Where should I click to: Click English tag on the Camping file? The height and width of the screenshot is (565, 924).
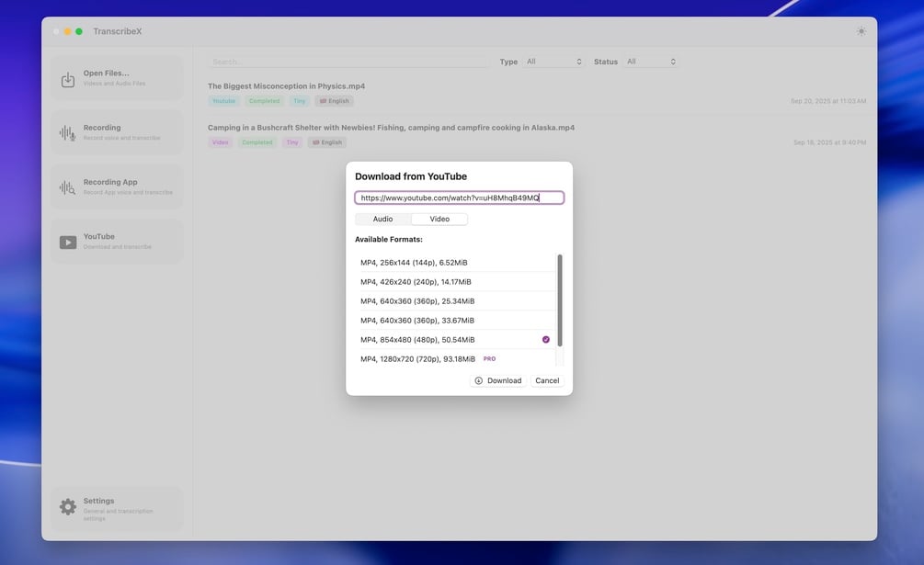click(327, 142)
